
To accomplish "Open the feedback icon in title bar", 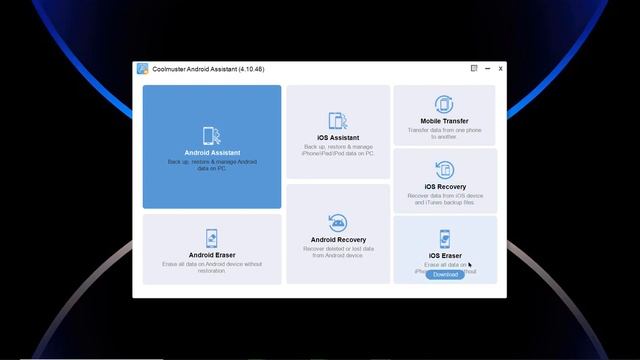I will 474,68.
